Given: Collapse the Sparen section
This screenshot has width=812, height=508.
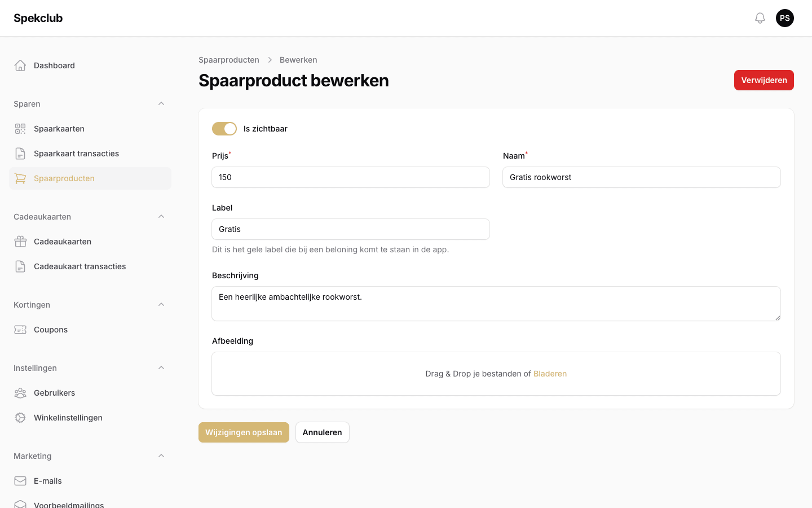Looking at the screenshot, I should (161, 104).
